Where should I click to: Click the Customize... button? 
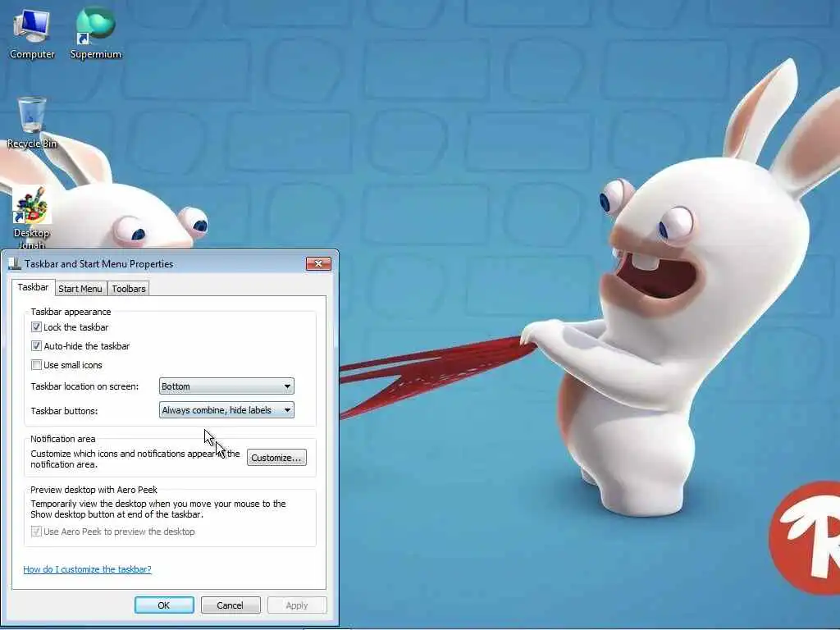pos(276,458)
